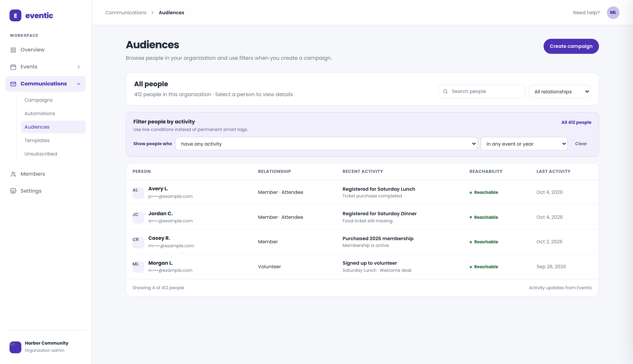Click the Last Activity column header

(553, 172)
